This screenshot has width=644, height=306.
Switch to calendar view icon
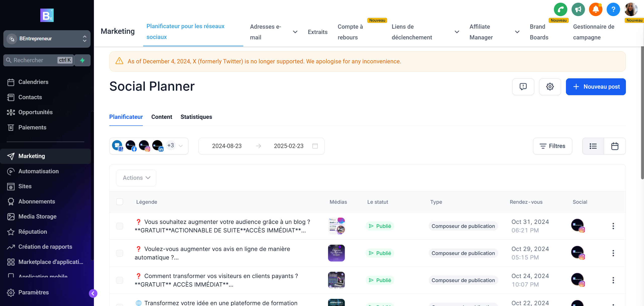pyautogui.click(x=615, y=146)
